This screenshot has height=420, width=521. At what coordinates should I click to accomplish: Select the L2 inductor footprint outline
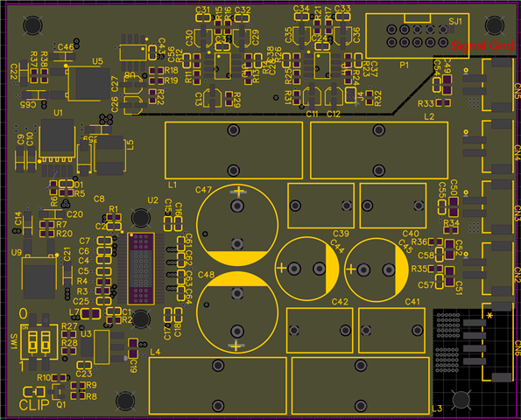tap(379, 150)
